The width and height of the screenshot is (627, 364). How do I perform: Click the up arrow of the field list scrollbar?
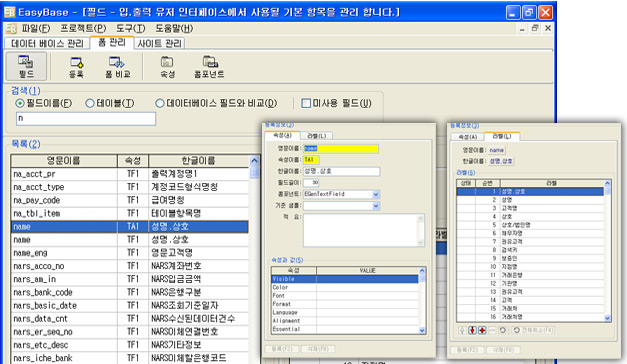254,161
